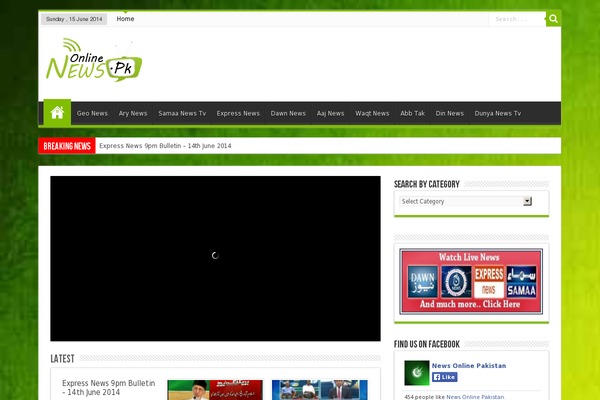
Task: Open latest post thumbnail with talk show panel
Action: [320, 390]
